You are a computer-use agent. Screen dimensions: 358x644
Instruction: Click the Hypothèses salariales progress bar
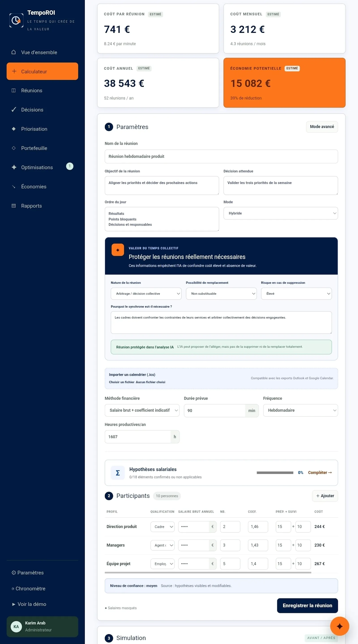[275, 472]
